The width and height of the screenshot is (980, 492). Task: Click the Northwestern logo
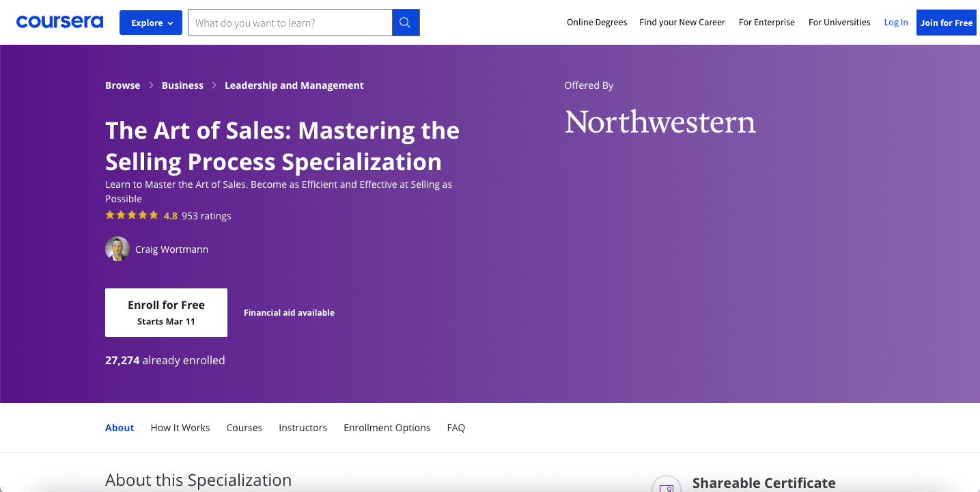tap(660, 122)
